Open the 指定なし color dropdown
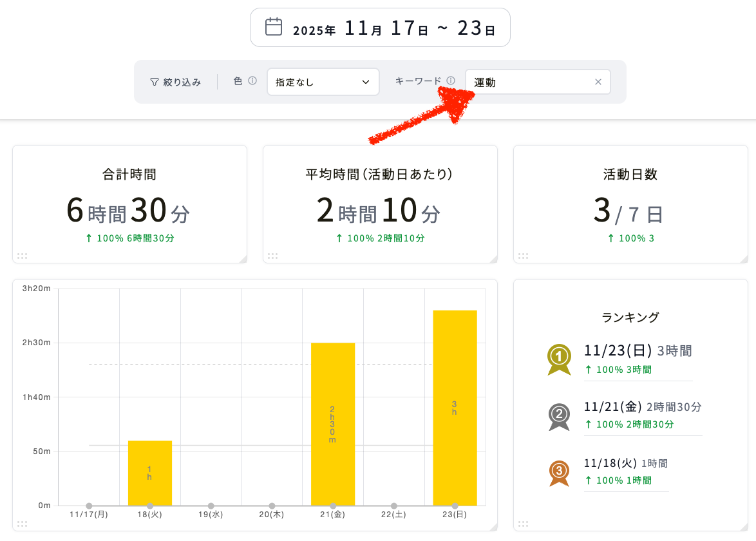 click(323, 82)
